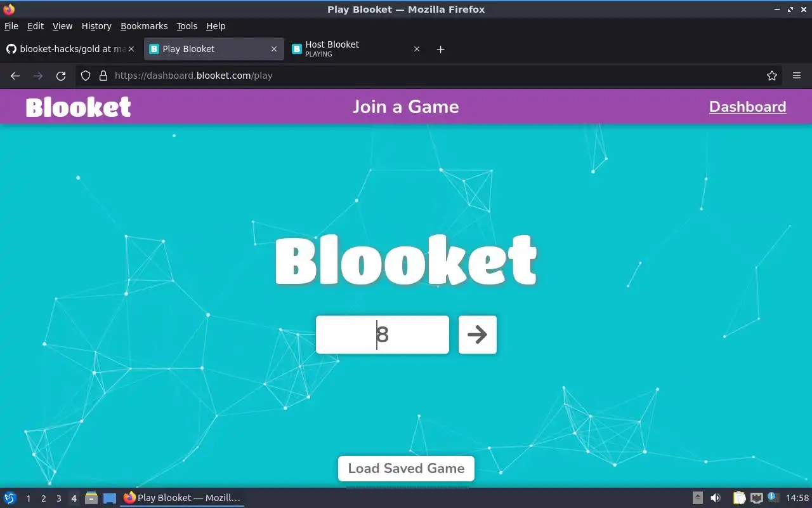
Task: Click the Load Saved Game button
Action: tap(406, 469)
